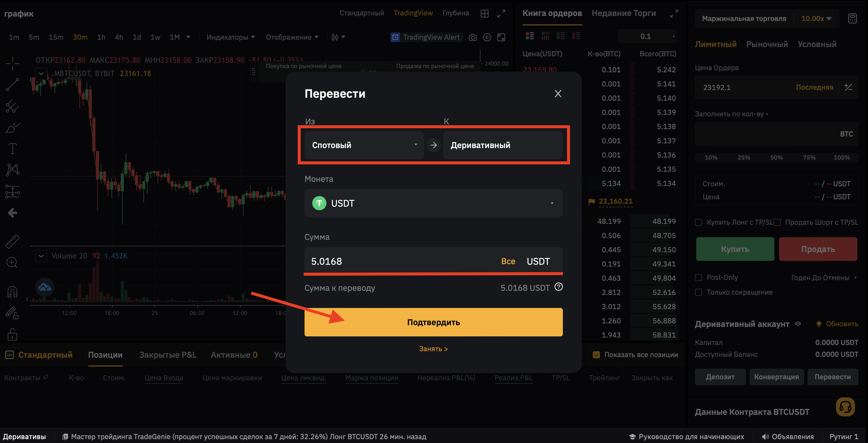
Task: Expand more timeframes arrow after 1M
Action: (x=188, y=37)
